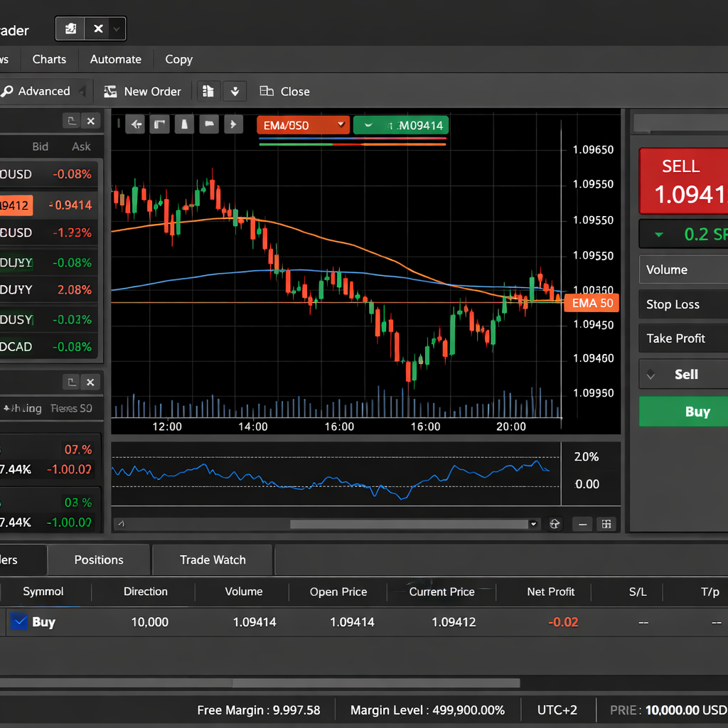The width and height of the screenshot is (728, 728).
Task: Create a New Order from toolbar
Action: click(142, 92)
